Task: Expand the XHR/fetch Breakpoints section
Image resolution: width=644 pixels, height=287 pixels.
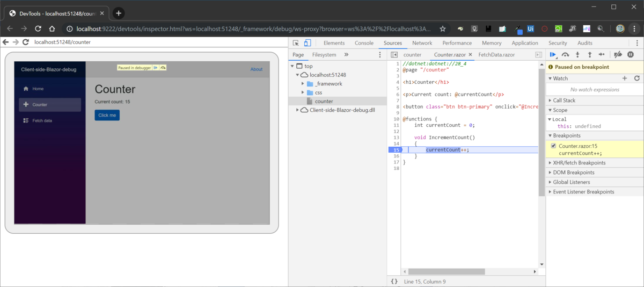Action: pos(579,163)
